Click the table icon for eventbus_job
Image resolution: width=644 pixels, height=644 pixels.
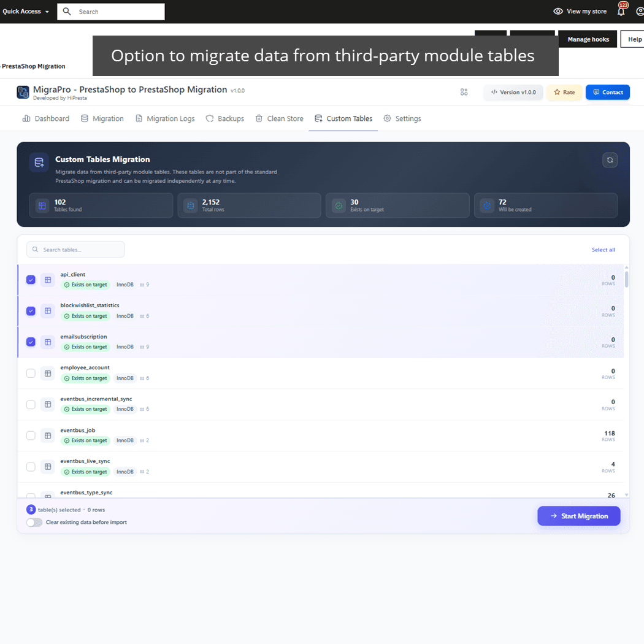pos(48,435)
